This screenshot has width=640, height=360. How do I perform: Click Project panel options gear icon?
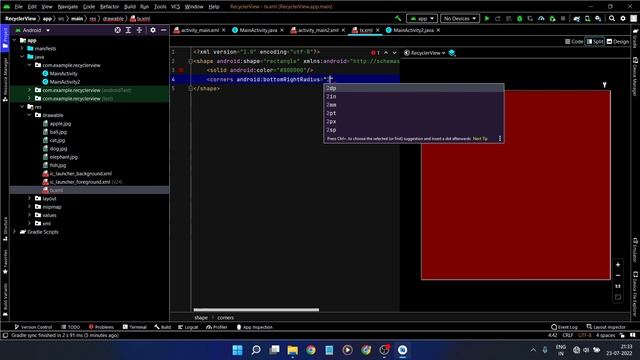(153, 30)
